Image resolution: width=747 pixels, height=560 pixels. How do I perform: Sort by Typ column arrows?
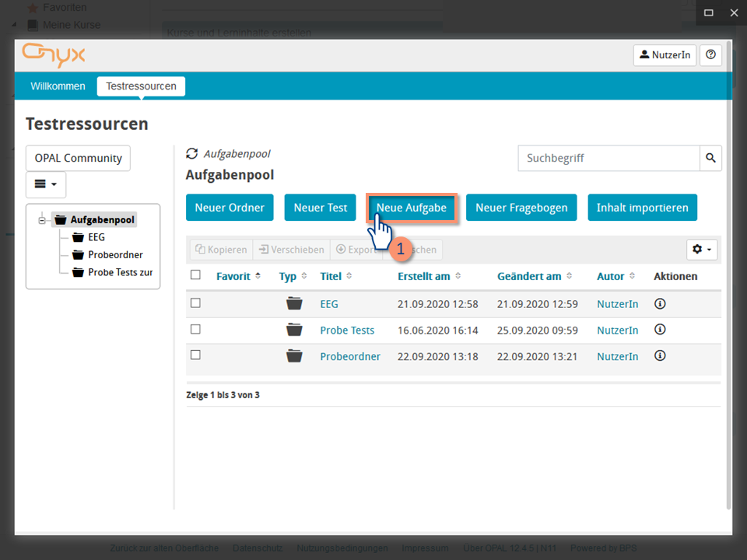(304, 275)
